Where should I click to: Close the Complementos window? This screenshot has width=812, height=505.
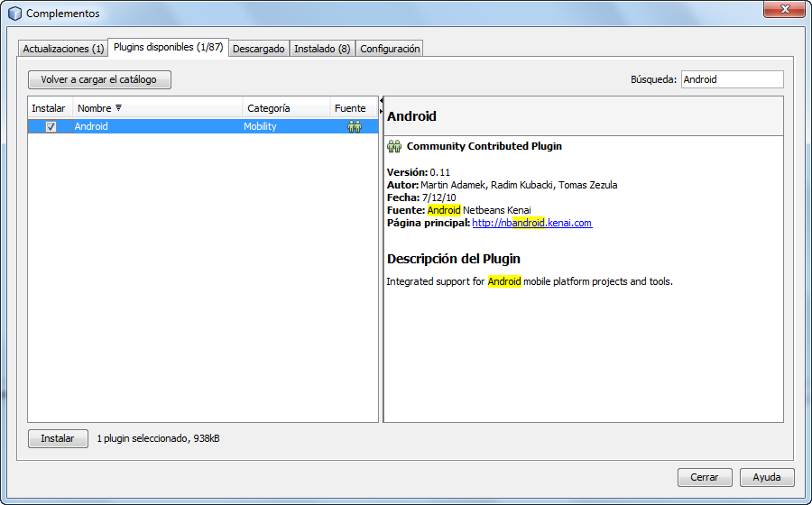tap(784, 9)
